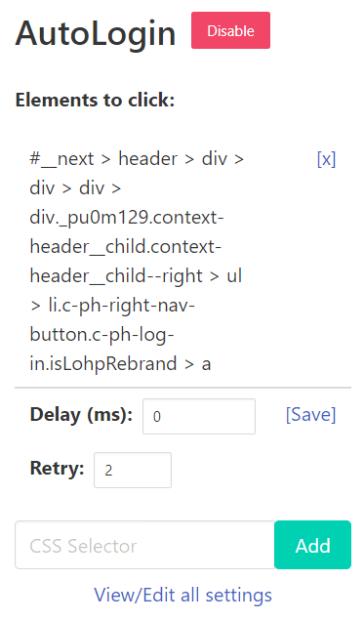The width and height of the screenshot is (364, 621).
Task: Select the Retry count input box
Action: [x=133, y=470]
